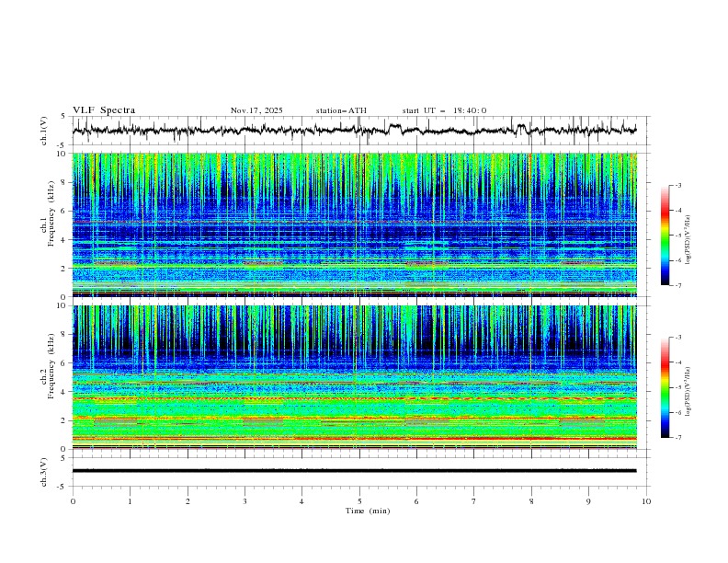728x563 pixels.
Task: Click the ch.1 spectrogram color scale bar
Action: coord(665,236)
